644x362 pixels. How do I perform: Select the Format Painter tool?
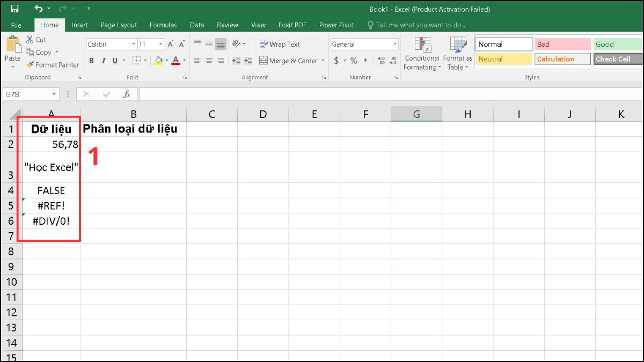tap(53, 64)
